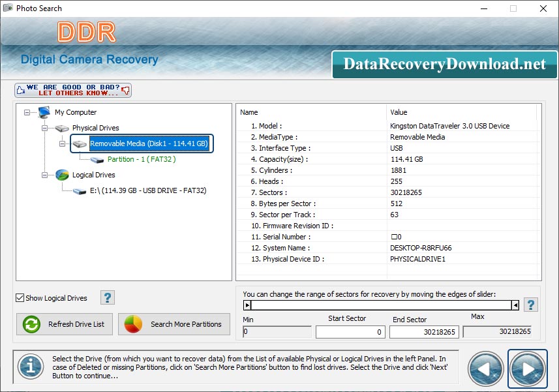
Task: Click the Value column header
Action: click(462, 112)
